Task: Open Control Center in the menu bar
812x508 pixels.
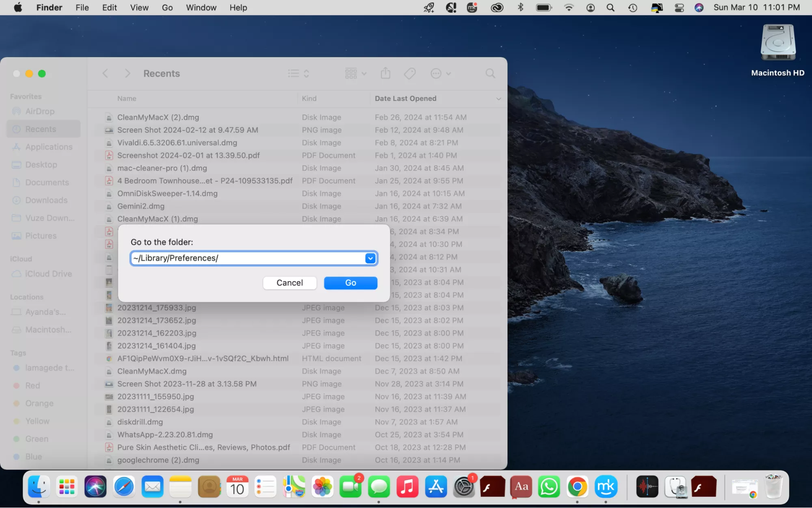Action: pos(679,7)
